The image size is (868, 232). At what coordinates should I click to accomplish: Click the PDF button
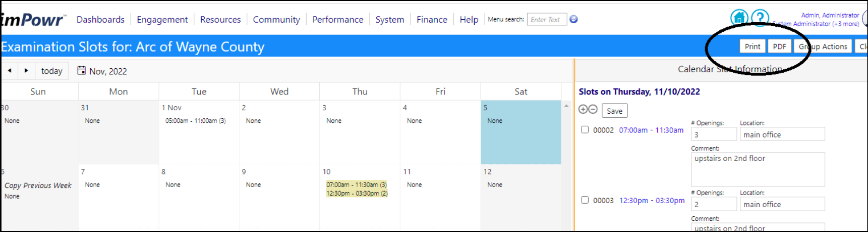pyautogui.click(x=780, y=47)
